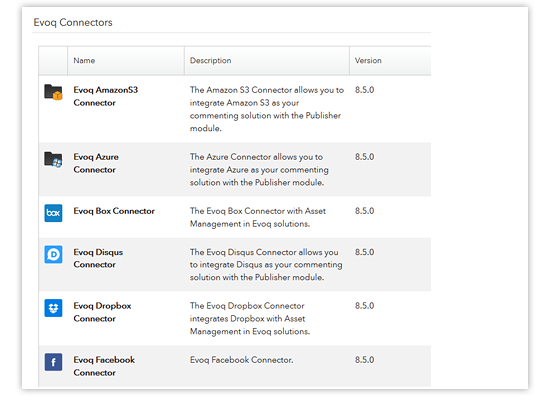Image resolution: width=550 pixels, height=405 pixels.
Task: Open the Evoq AmazonS3 Connector name
Action: click(x=106, y=96)
